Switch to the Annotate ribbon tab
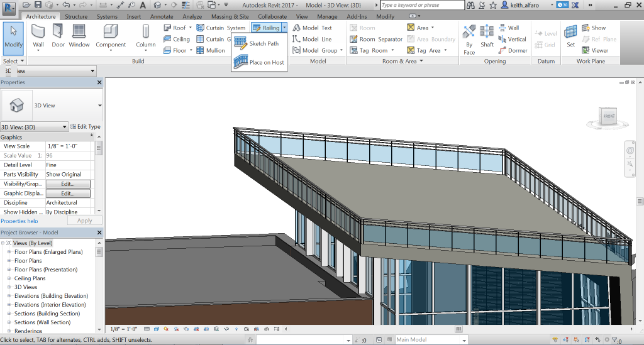The width and height of the screenshot is (644, 345). (x=162, y=16)
